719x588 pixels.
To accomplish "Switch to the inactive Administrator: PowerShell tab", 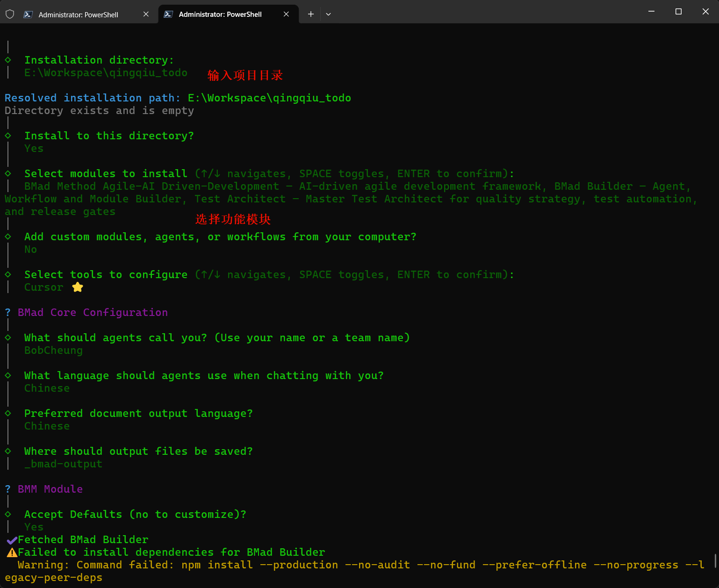I will 78,14.
